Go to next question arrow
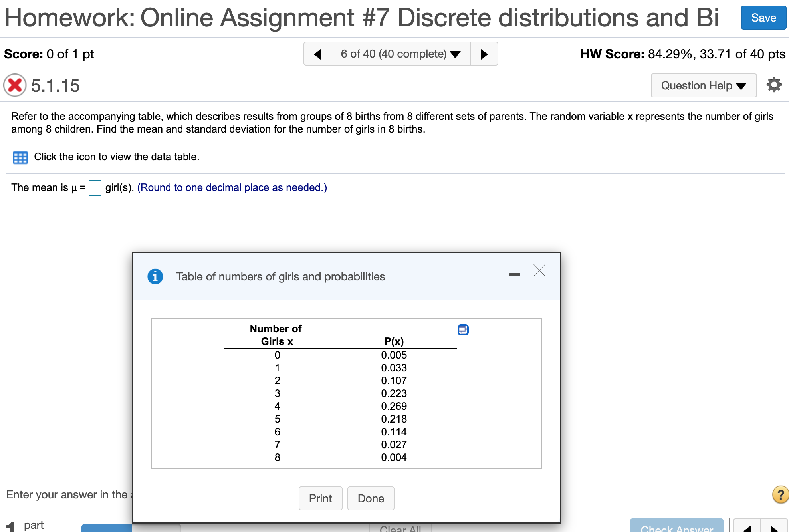 point(484,54)
